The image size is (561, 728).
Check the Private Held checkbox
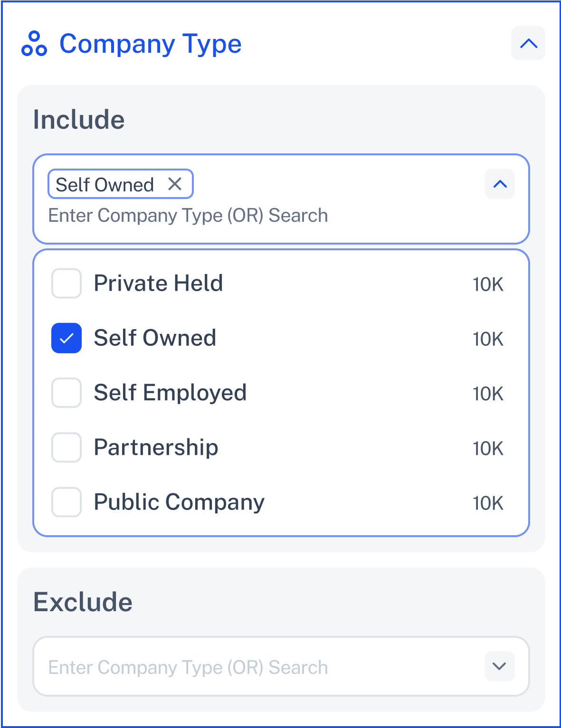point(67,284)
